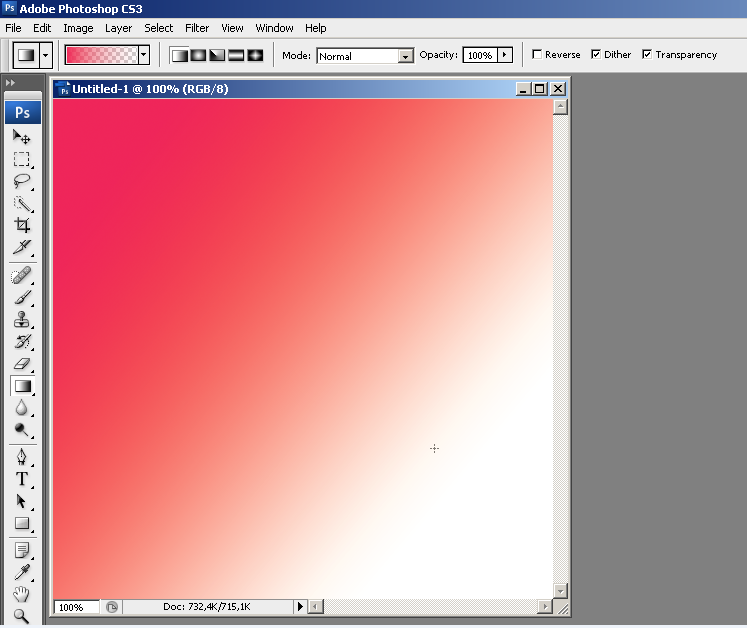This screenshot has width=747, height=628.
Task: Open the Help menu
Action: [315, 28]
